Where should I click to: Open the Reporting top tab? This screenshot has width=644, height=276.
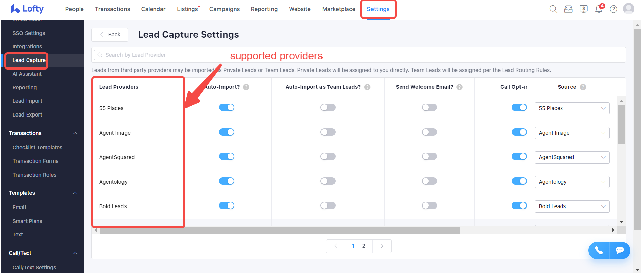[x=264, y=9]
